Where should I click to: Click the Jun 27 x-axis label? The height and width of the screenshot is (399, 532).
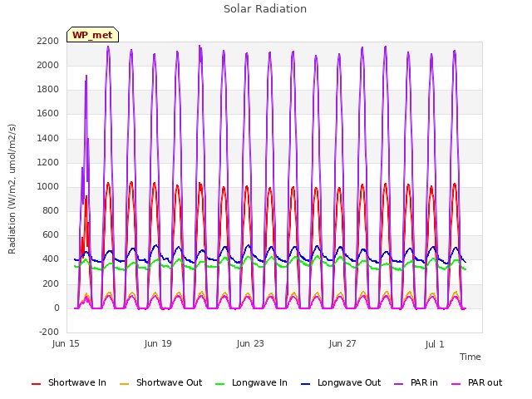tap(342, 343)
